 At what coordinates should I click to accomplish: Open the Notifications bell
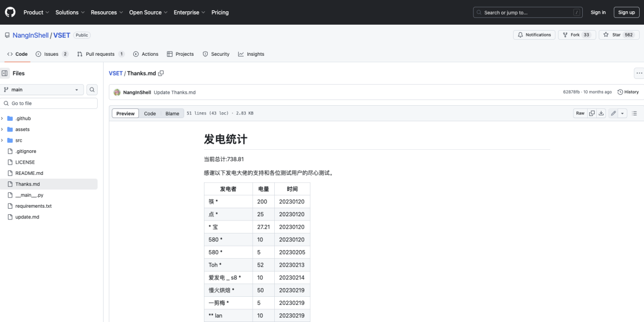(533, 34)
